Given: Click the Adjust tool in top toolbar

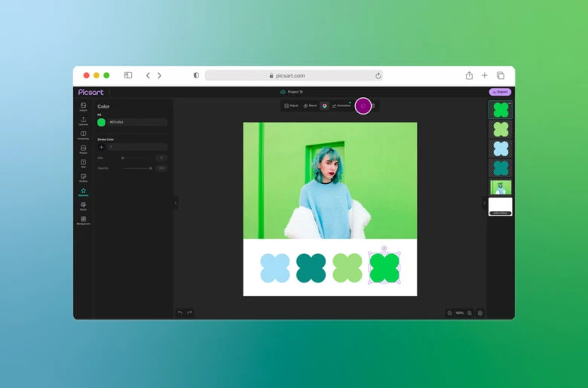Looking at the screenshot, I should (x=291, y=105).
